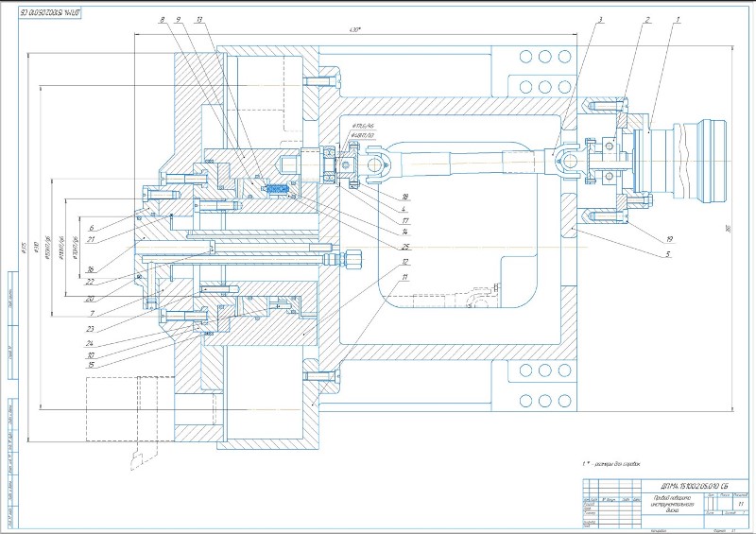Click the reference dimensions footnote text
The width and height of the screenshot is (756, 534).
tap(611, 463)
